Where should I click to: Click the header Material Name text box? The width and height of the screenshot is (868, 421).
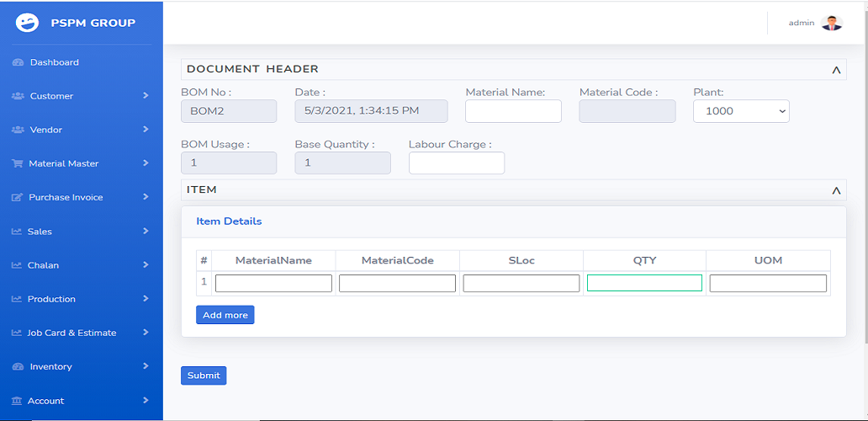pyautogui.click(x=513, y=111)
